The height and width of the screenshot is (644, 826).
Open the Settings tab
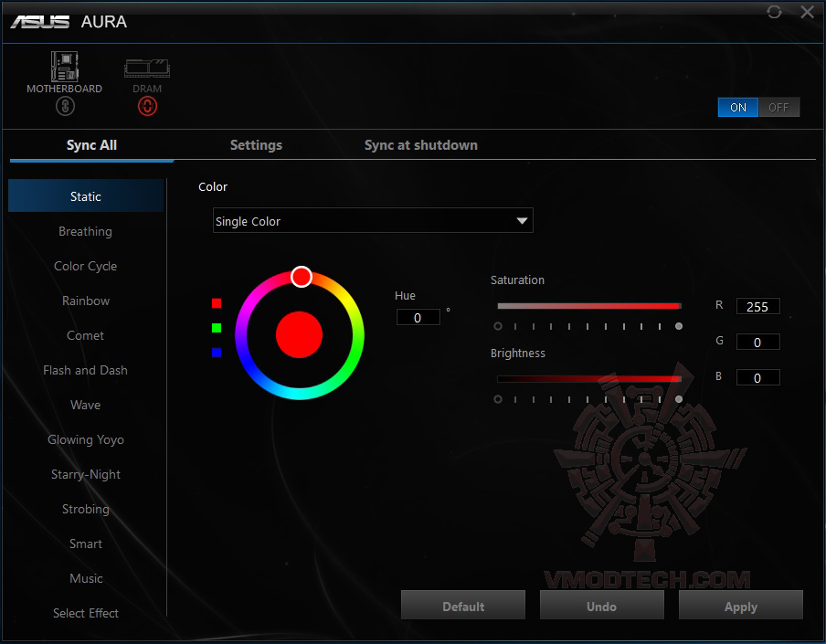coord(256,145)
